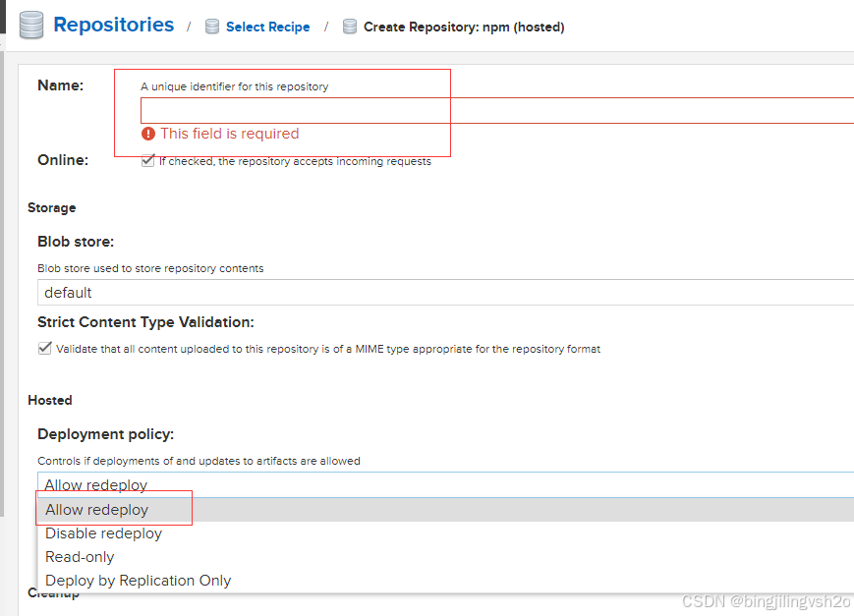Open the Select Recipe breadcrumb link

pos(268,27)
